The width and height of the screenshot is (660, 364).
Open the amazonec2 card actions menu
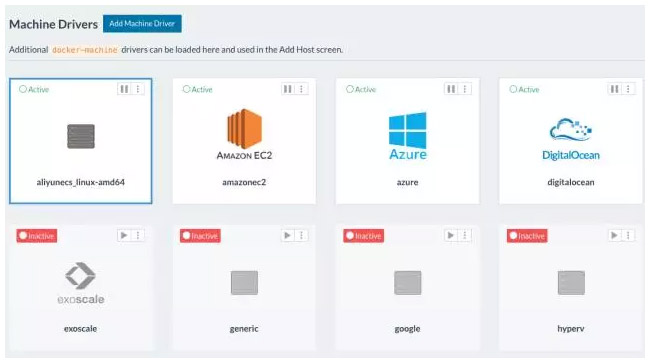click(301, 89)
